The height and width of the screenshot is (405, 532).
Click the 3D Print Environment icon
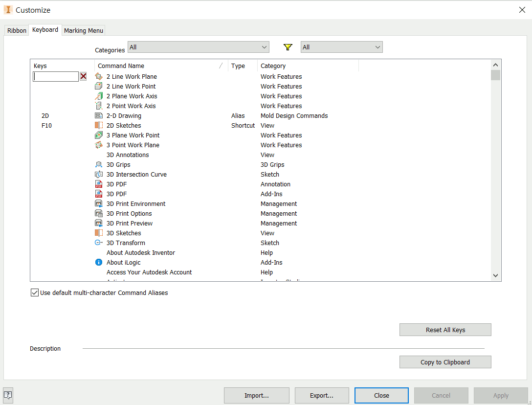pyautogui.click(x=98, y=204)
